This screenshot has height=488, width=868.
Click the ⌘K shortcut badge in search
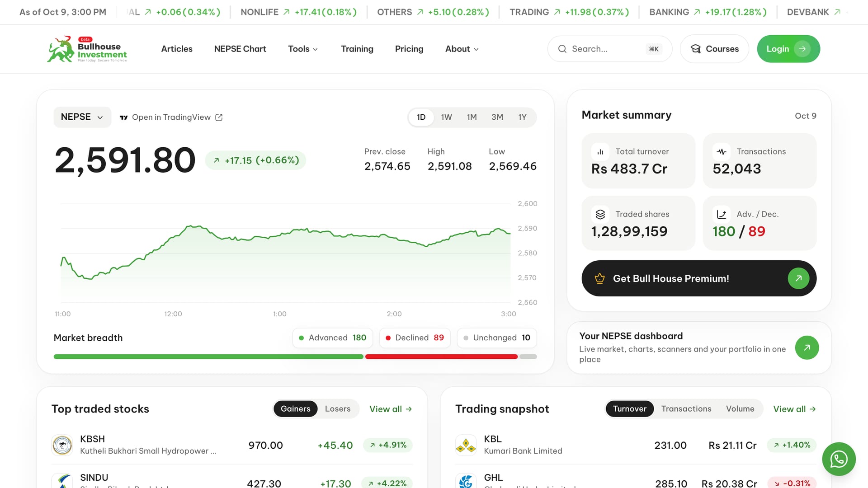tap(654, 49)
